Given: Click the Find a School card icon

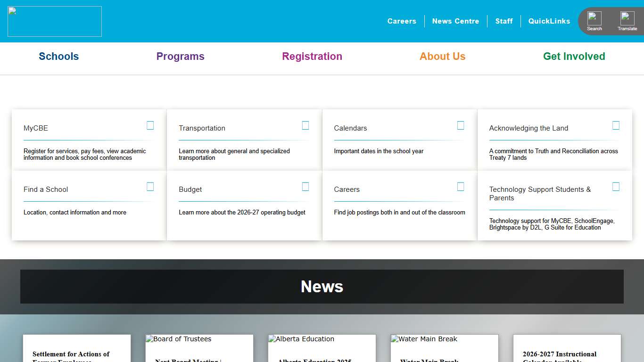Looking at the screenshot, I should pos(150,186).
